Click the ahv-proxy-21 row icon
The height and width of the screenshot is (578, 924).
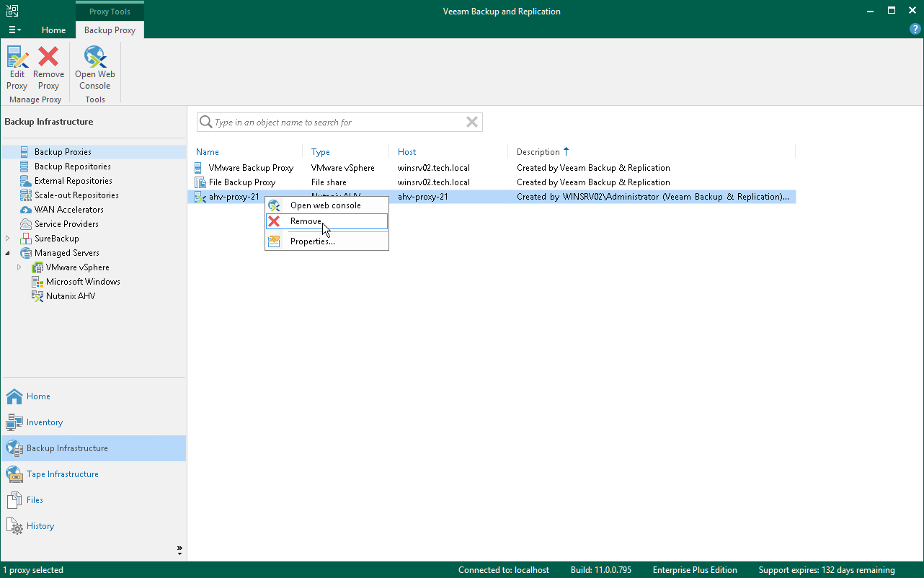[x=200, y=197]
